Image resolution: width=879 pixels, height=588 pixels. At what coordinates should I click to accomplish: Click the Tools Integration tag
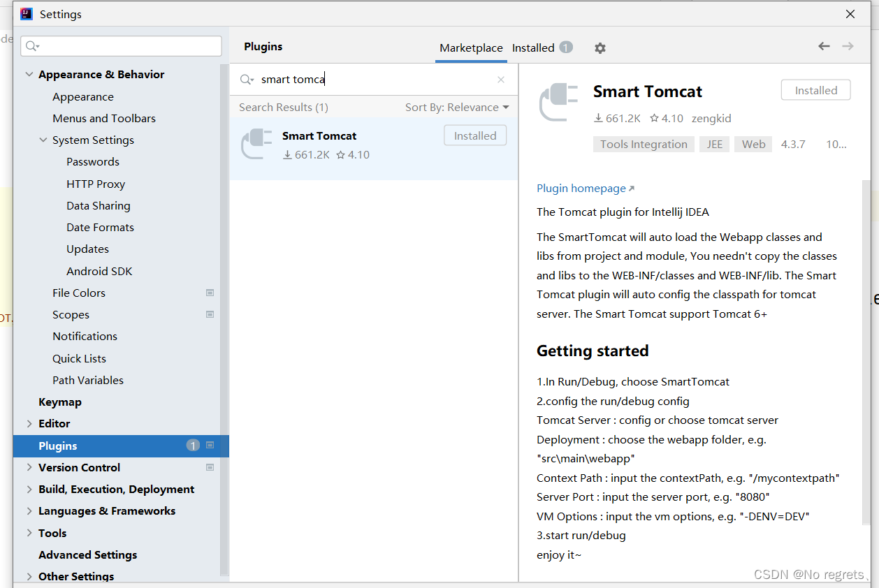point(644,145)
